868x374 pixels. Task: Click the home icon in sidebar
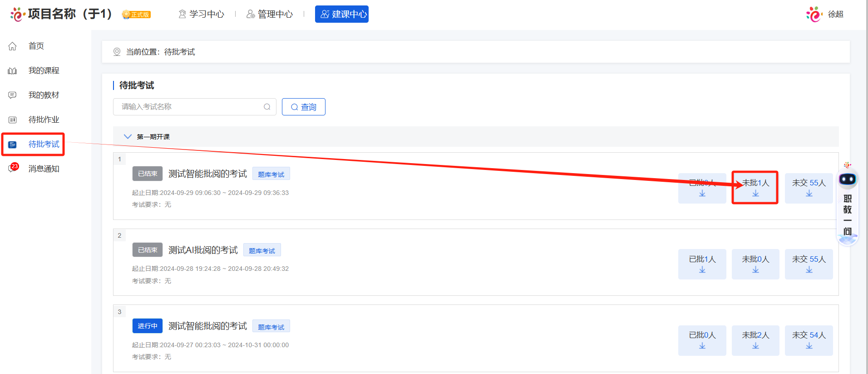point(12,46)
